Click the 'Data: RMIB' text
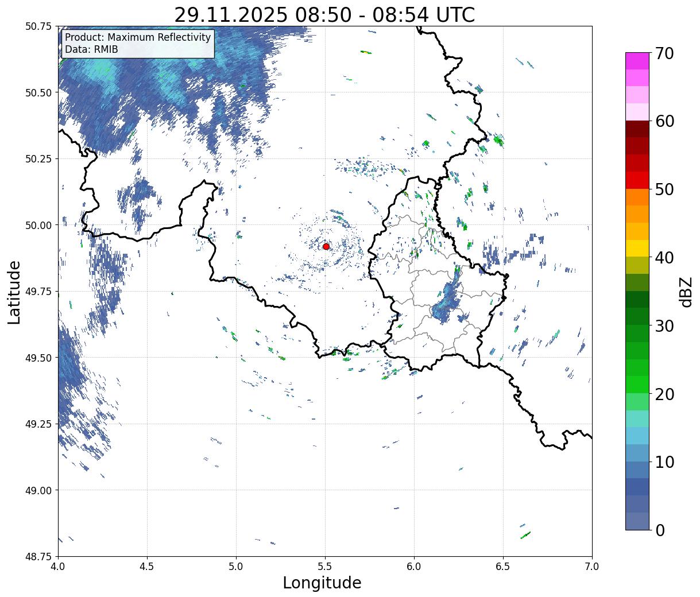The image size is (700, 597). pyautogui.click(x=91, y=50)
